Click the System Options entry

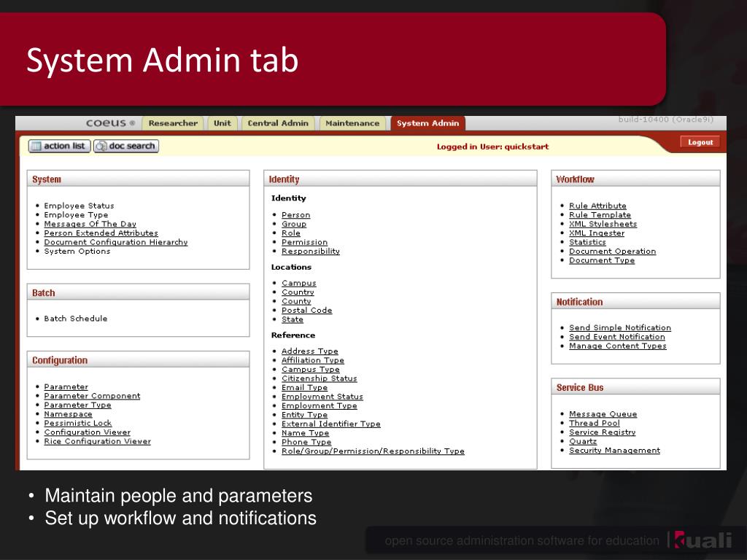point(77,251)
